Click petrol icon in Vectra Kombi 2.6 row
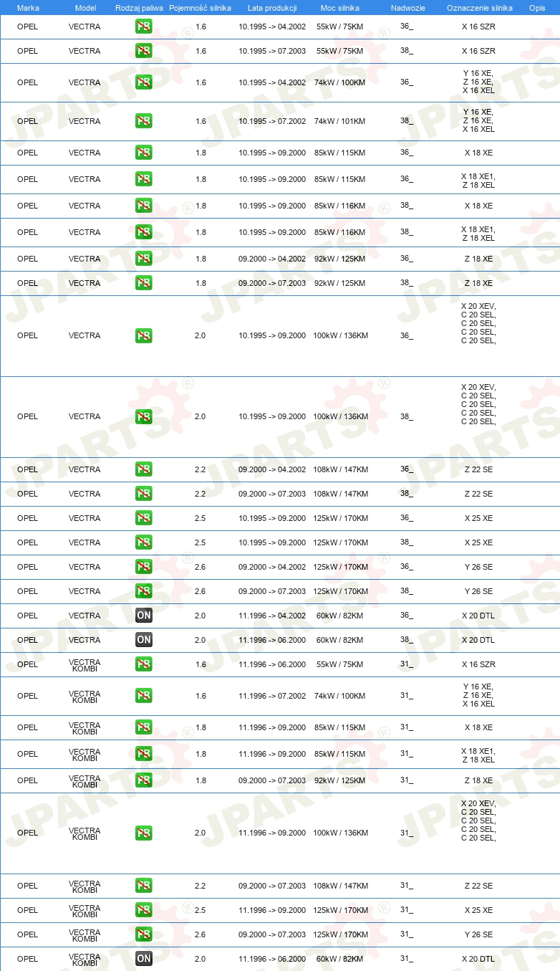This screenshot has width=560, height=971. (144, 934)
